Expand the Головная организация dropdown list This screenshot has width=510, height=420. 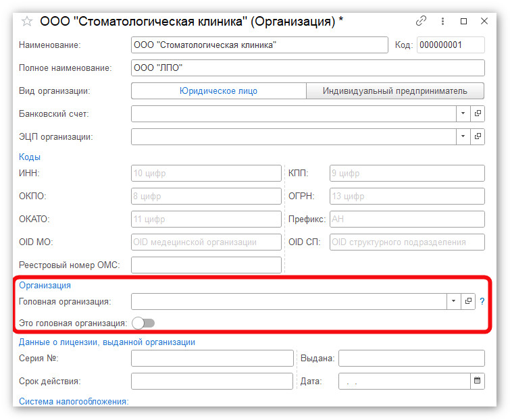pyautogui.click(x=453, y=301)
